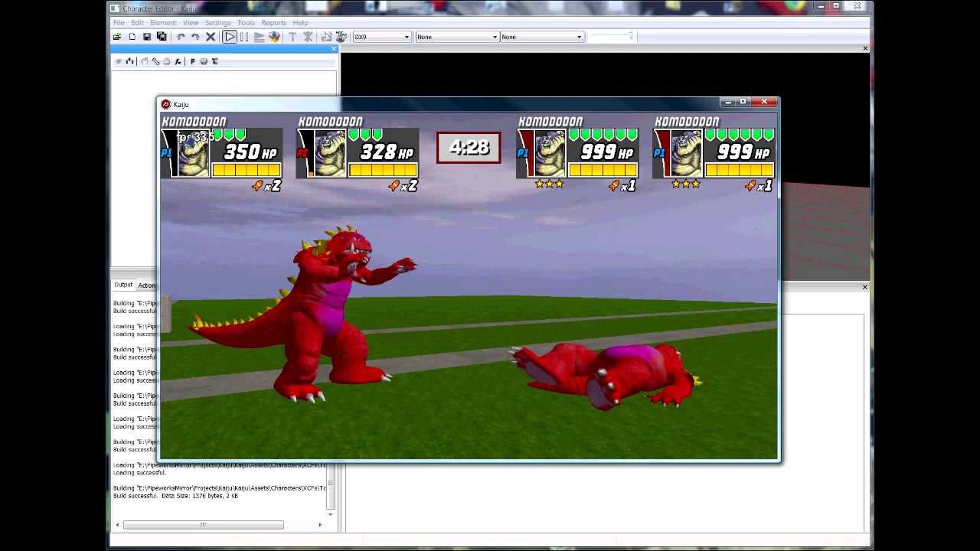Open the Element menu
Viewport: 980px width, 551px height.
[163, 23]
